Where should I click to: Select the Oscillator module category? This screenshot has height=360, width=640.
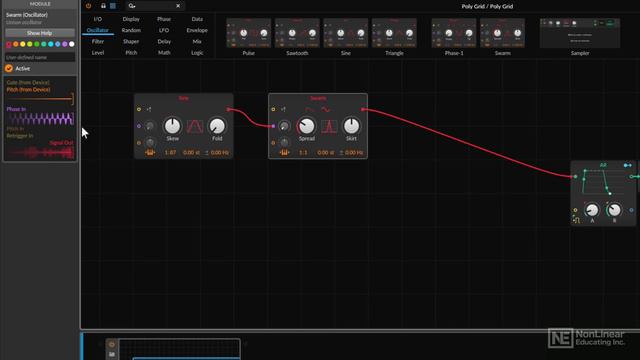[98, 30]
